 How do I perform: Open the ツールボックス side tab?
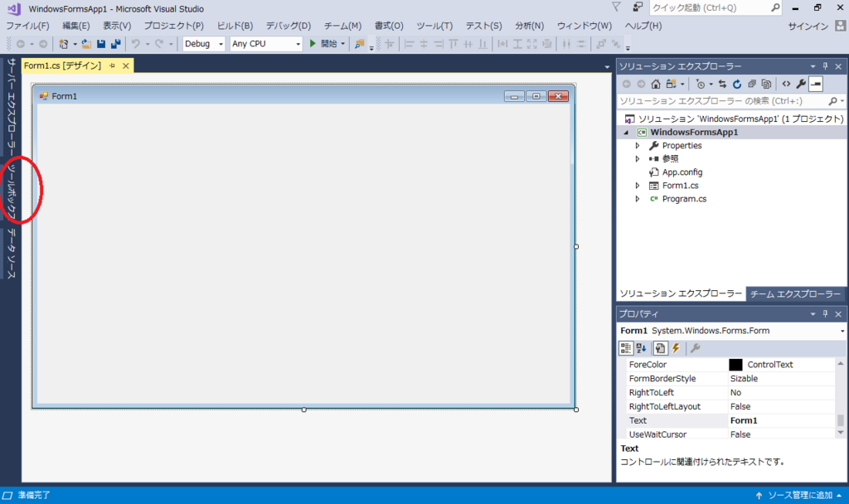(11, 190)
